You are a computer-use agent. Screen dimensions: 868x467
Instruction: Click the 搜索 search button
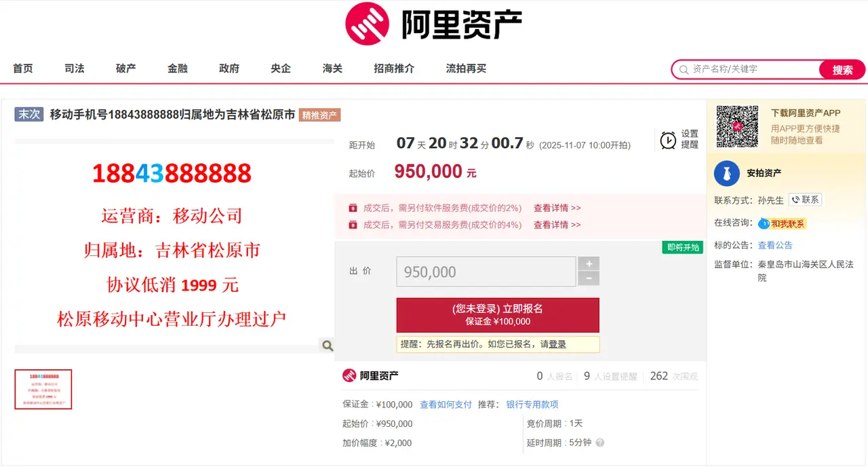(841, 69)
